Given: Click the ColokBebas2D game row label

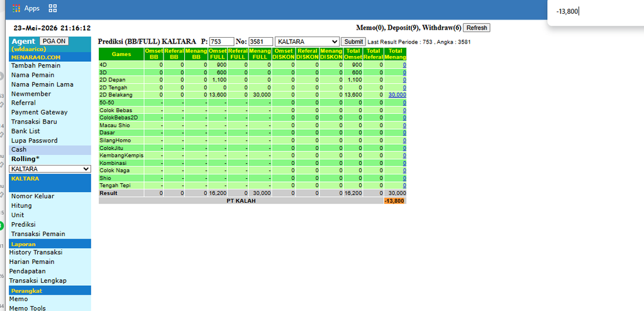Looking at the screenshot, I should [119, 118].
